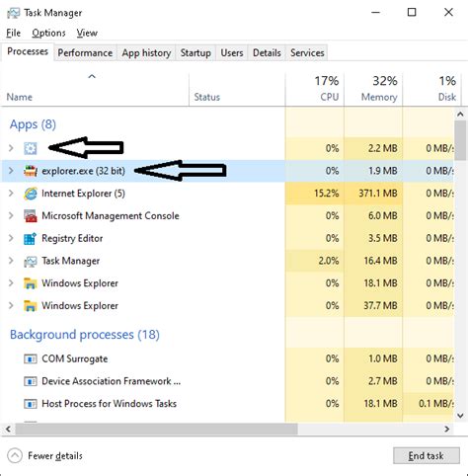The width and height of the screenshot is (468, 476).
Task: Click the Apps (8) group heading
Action: (x=33, y=124)
